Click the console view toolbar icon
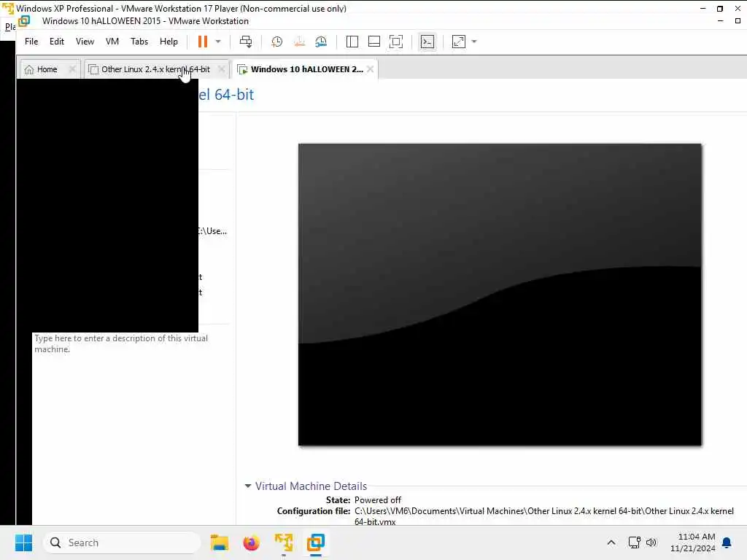The height and width of the screenshot is (560, 747). coord(427,42)
